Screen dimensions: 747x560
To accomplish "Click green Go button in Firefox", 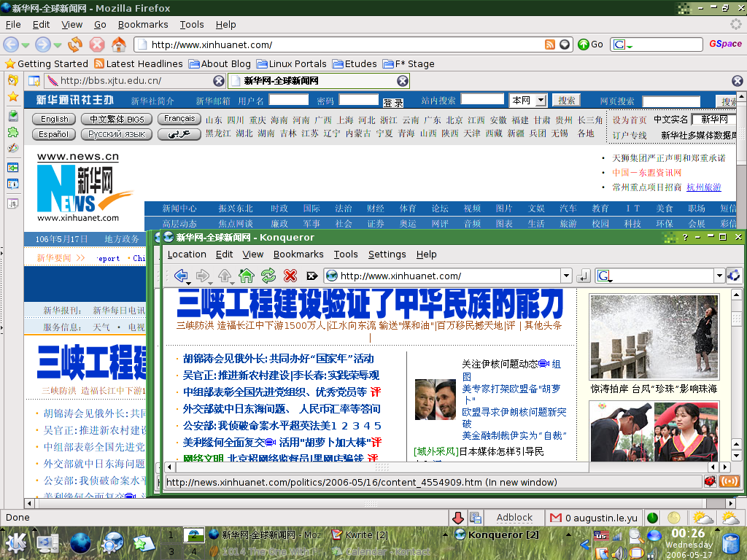I will (590, 44).
